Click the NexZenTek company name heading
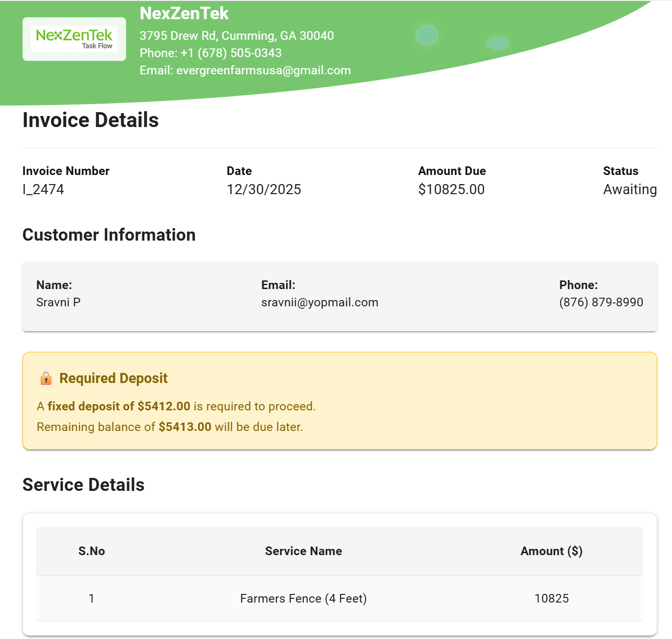This screenshot has height=639, width=672. point(184,13)
